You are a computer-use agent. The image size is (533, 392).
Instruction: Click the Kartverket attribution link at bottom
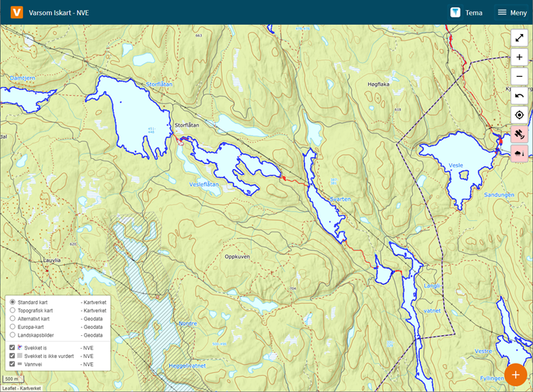(x=30, y=388)
